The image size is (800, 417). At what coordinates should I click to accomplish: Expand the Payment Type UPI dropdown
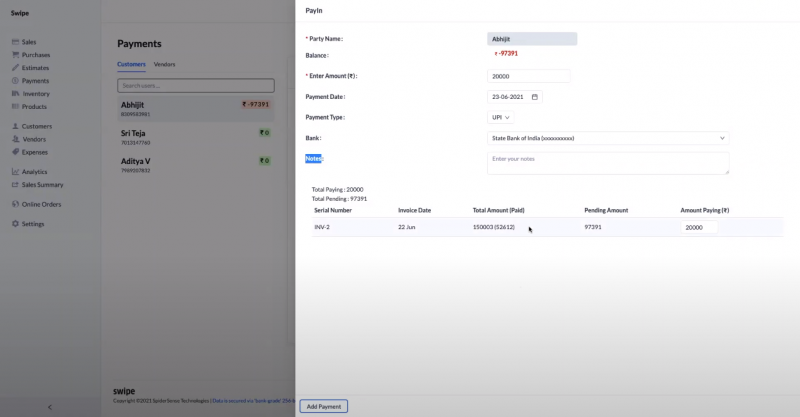click(x=500, y=117)
